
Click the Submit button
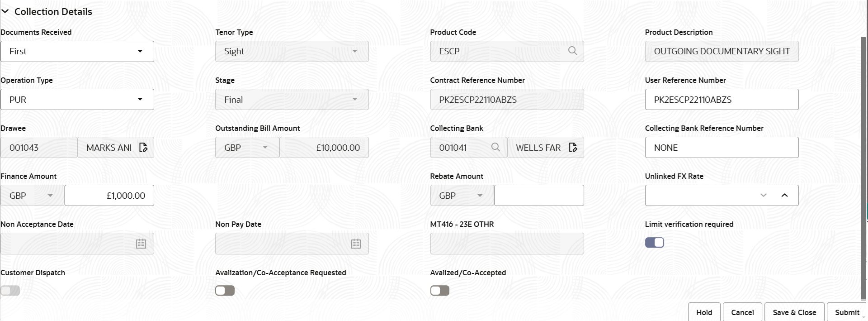point(847,312)
